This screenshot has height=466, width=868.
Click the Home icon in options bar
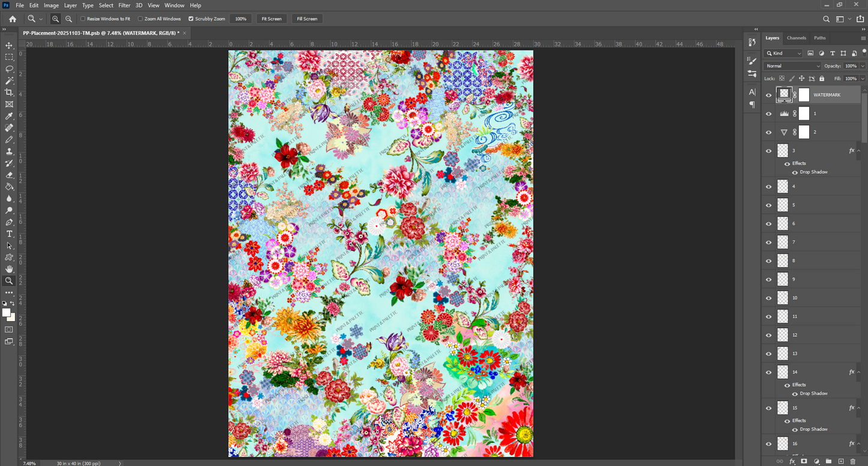click(12, 19)
